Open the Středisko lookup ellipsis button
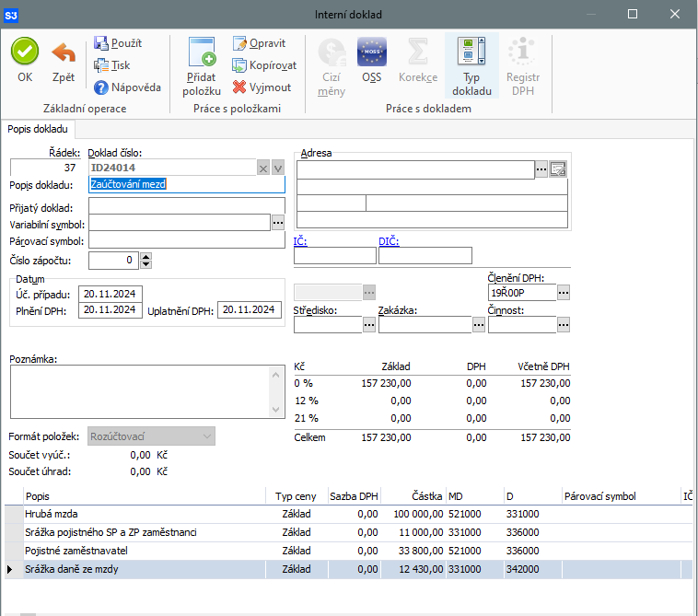The image size is (698, 616). [x=369, y=324]
